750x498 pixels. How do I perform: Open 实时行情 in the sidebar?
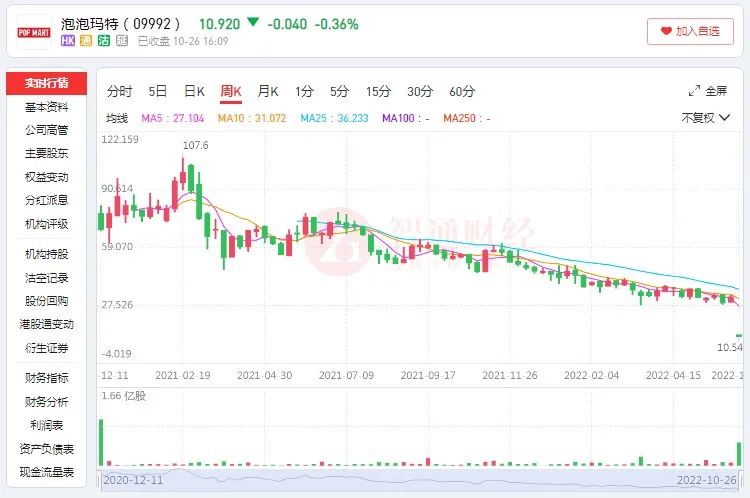pos(46,83)
